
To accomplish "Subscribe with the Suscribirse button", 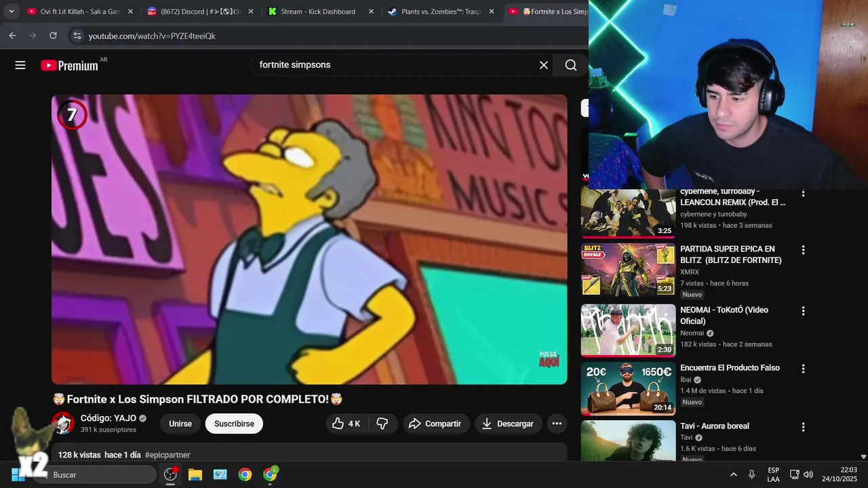I will [x=234, y=424].
